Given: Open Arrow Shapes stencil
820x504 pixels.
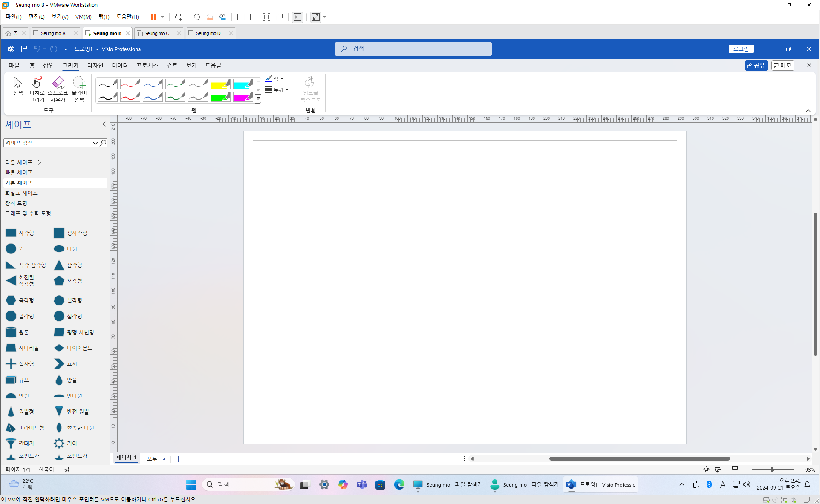Looking at the screenshot, I should pyautogui.click(x=21, y=193).
